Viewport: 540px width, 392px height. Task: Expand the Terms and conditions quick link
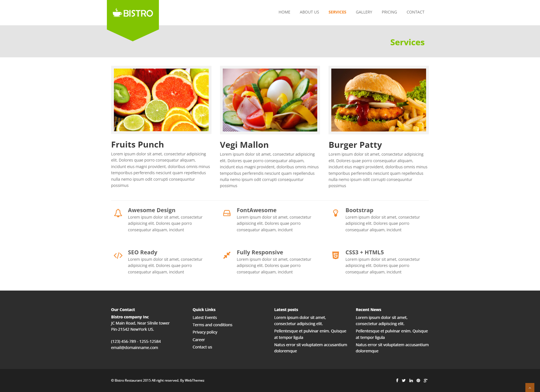(213, 325)
